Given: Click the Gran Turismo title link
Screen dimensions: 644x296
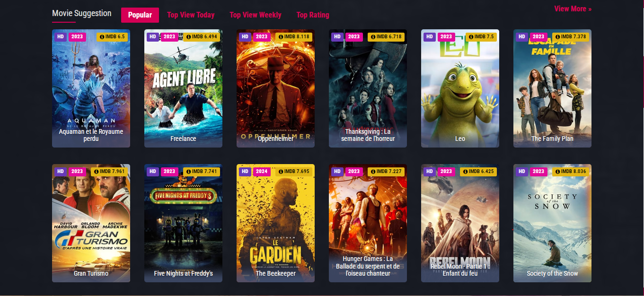Looking at the screenshot, I should pos(91,273).
